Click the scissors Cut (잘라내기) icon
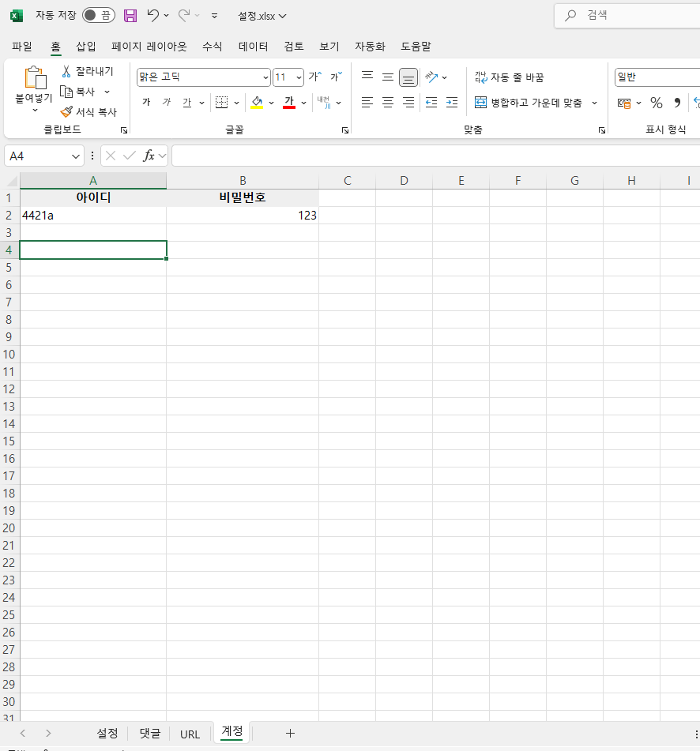The width and height of the screenshot is (700, 751). tap(67, 71)
